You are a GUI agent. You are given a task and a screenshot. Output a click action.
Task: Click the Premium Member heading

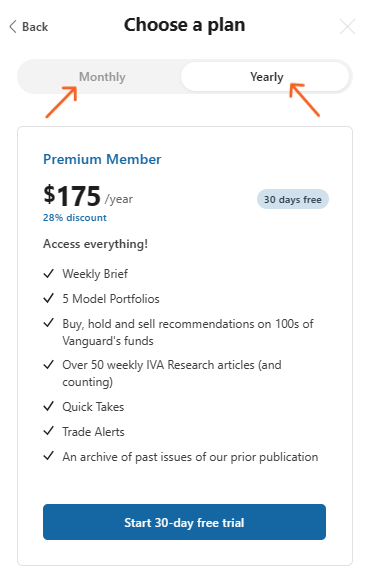point(102,159)
